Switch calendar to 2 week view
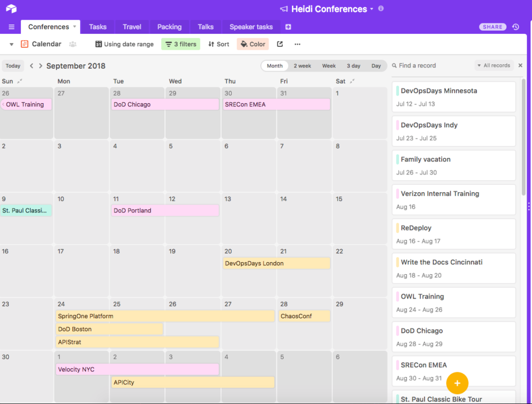This screenshot has height=404, width=532. click(x=302, y=66)
